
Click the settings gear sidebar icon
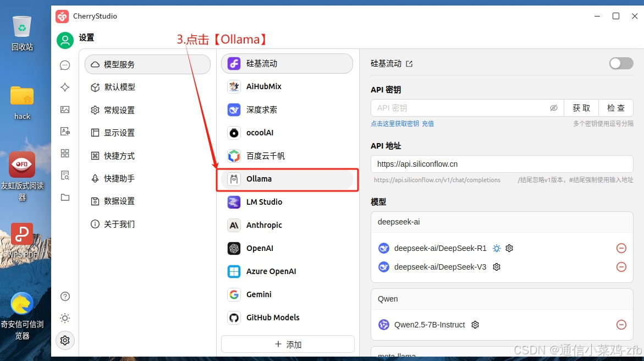[x=65, y=341]
